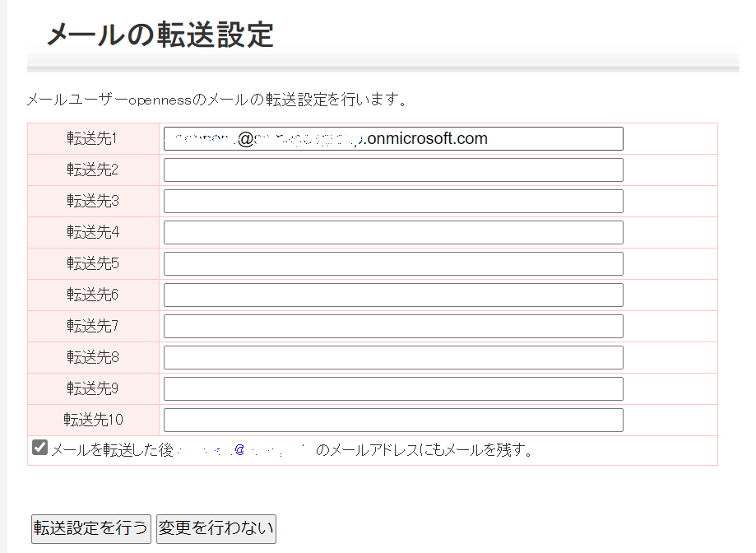Click the 転送先8 text box

(x=393, y=357)
